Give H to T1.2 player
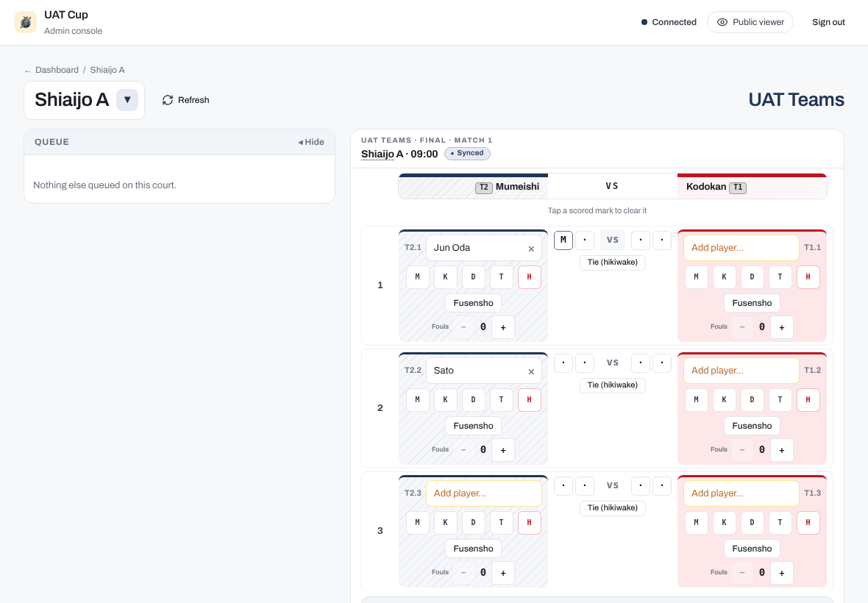868x603 pixels. click(x=808, y=400)
